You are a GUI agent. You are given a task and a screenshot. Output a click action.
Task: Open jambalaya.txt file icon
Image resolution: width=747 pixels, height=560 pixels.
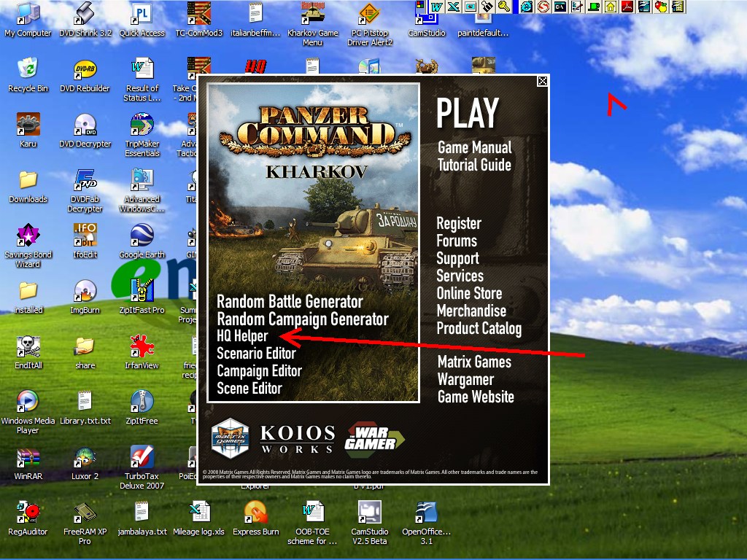142,518
